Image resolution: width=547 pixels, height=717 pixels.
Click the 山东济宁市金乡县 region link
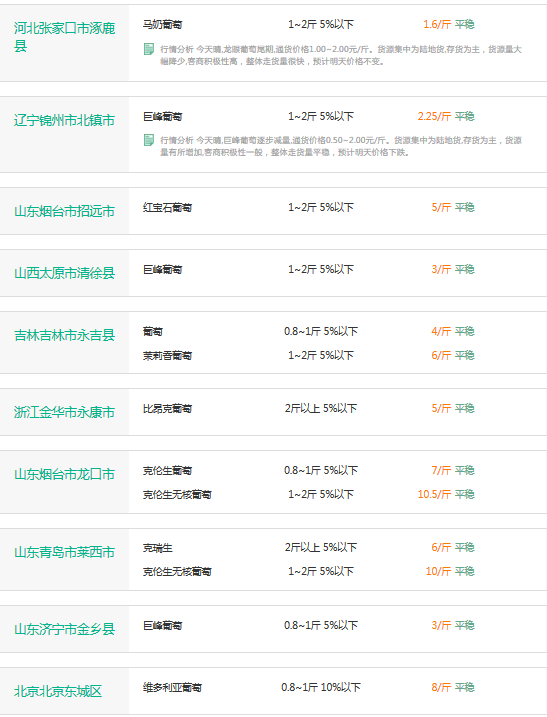click(x=64, y=629)
